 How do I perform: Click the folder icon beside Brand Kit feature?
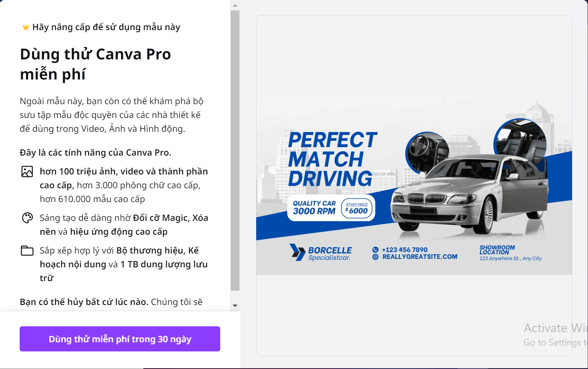click(x=27, y=251)
